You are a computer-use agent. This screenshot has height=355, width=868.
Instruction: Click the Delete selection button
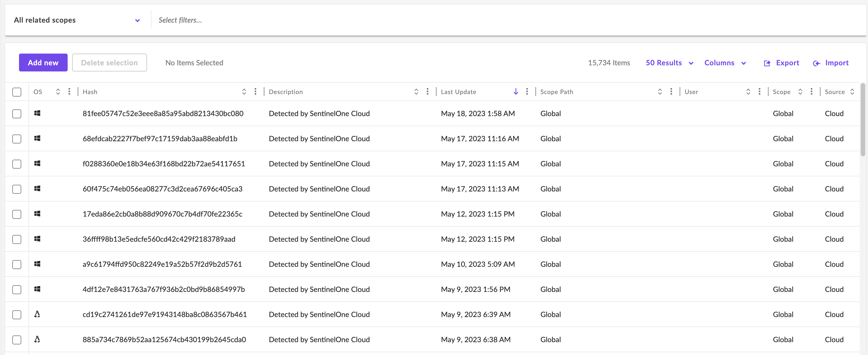tap(109, 63)
